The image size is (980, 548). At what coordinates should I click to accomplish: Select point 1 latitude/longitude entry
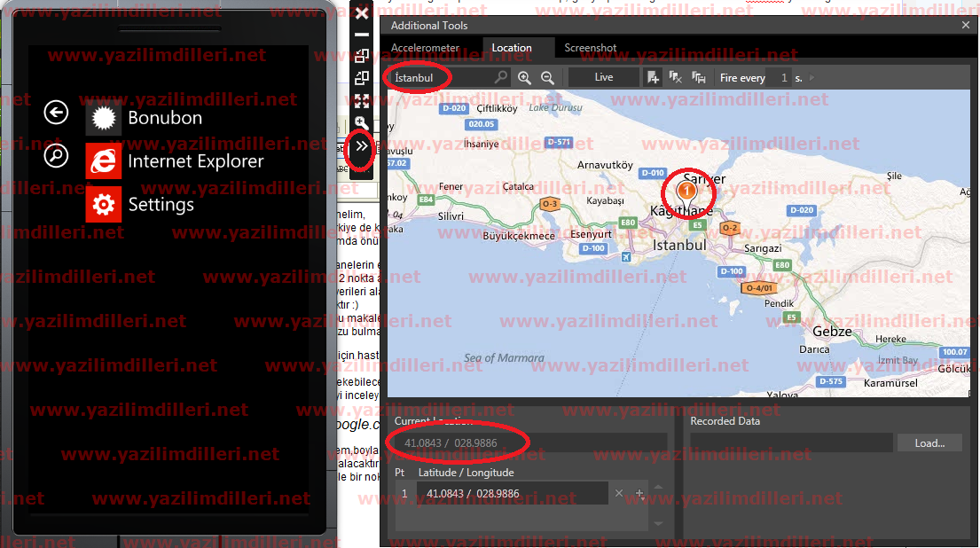(512, 494)
